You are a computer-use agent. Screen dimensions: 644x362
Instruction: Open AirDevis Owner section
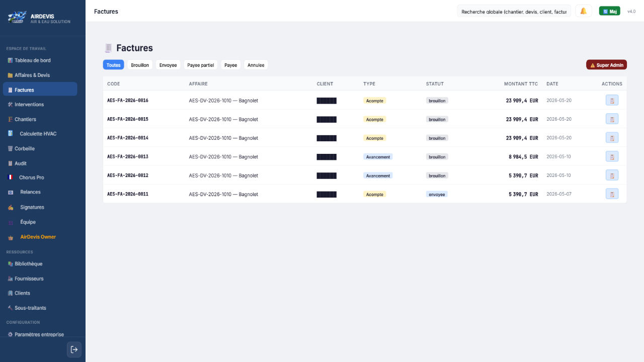40,237
